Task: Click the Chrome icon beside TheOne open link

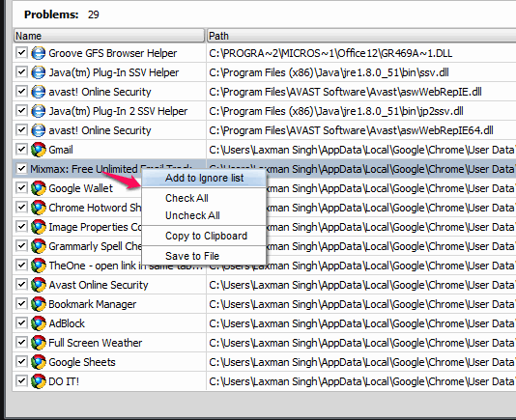Action: [39, 266]
